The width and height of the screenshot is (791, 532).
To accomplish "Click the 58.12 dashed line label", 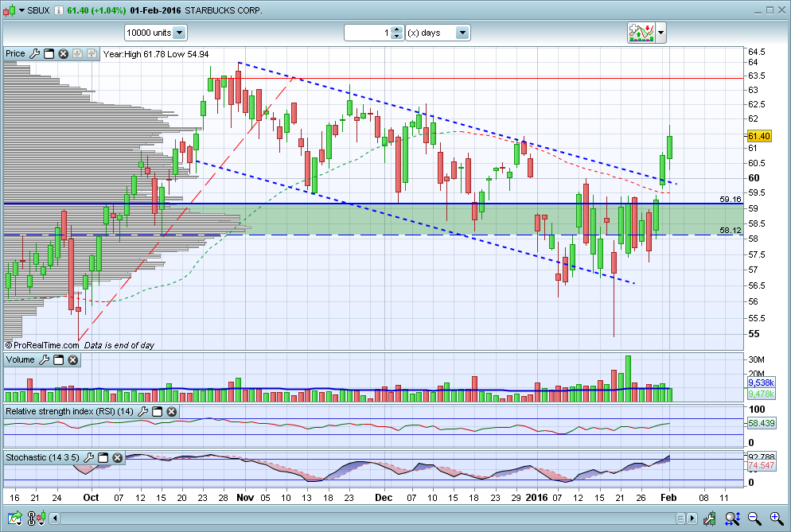I will pos(731,231).
